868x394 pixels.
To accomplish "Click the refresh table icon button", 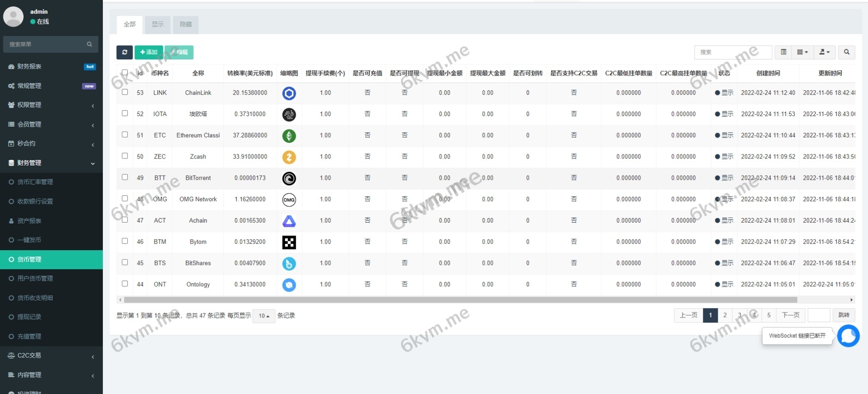I will coord(125,53).
